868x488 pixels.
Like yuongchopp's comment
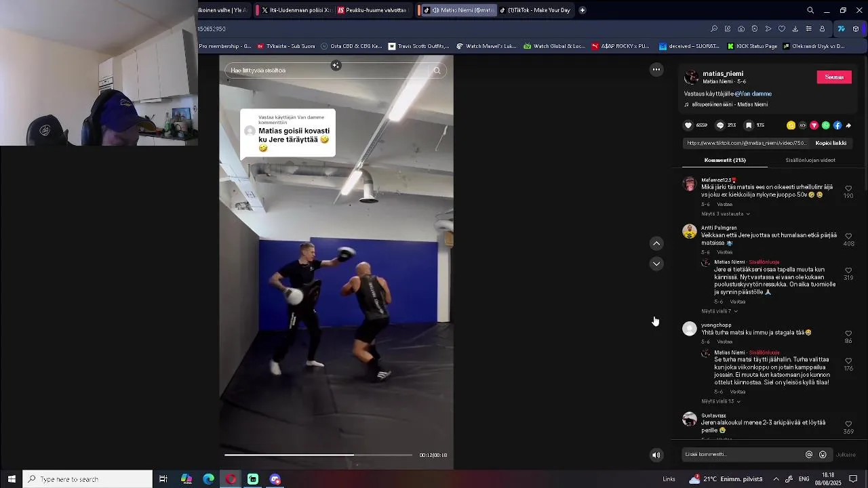point(848,333)
